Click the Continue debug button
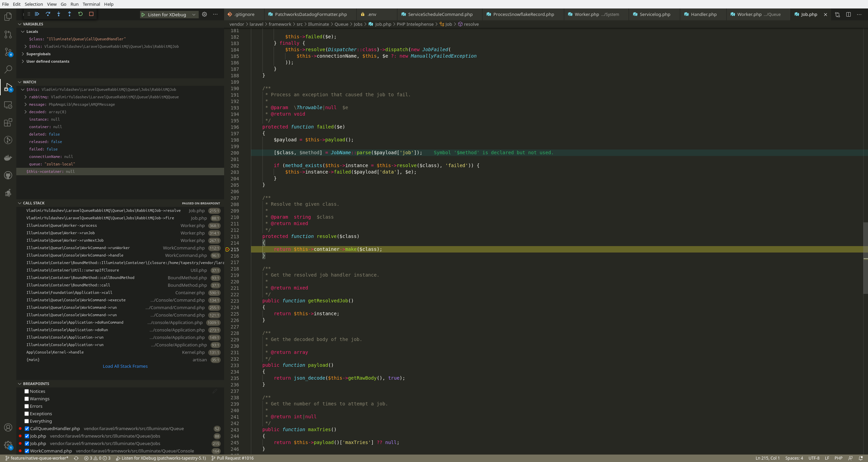868x462 pixels. pyautogui.click(x=37, y=14)
